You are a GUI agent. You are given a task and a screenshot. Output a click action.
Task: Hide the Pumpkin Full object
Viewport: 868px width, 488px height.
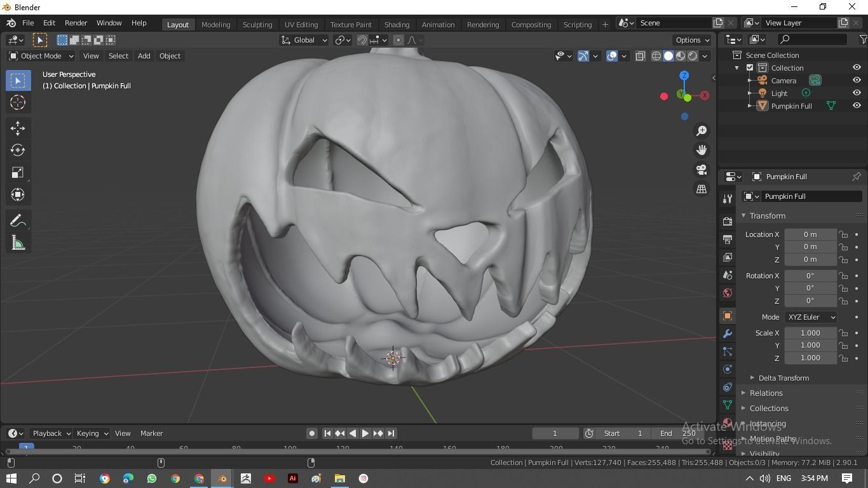(x=857, y=105)
